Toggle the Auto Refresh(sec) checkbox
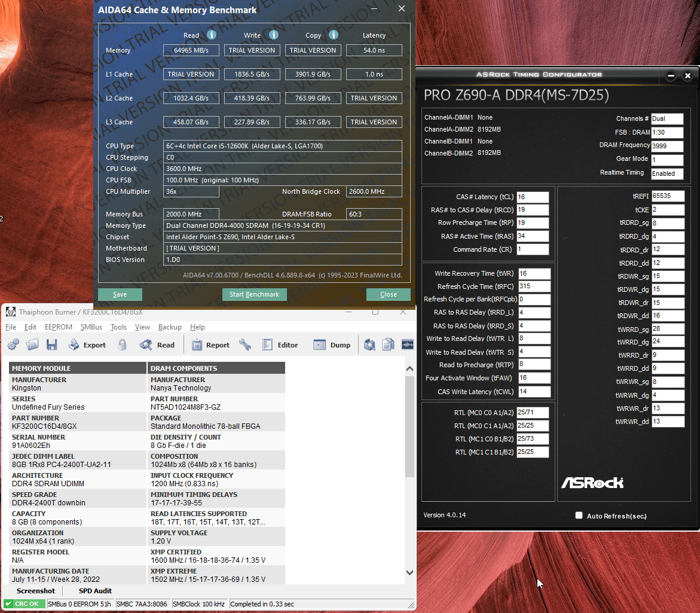700x613 pixels. tap(579, 516)
